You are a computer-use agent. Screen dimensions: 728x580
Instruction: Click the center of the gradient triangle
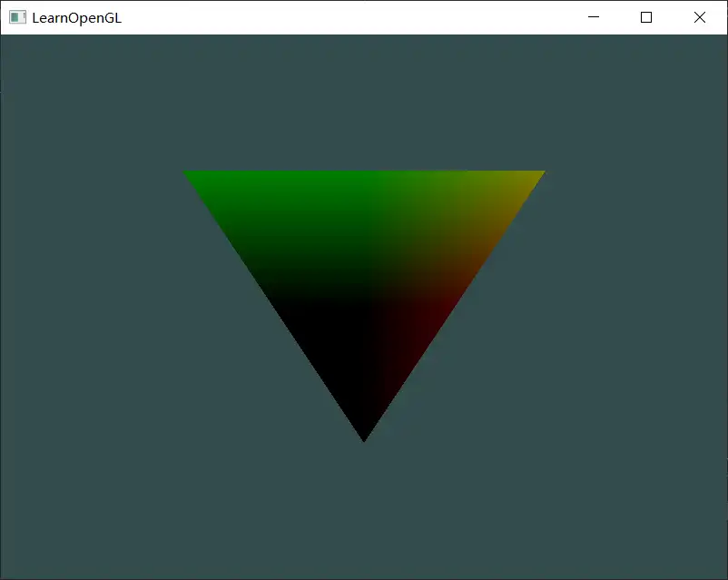coord(364,263)
